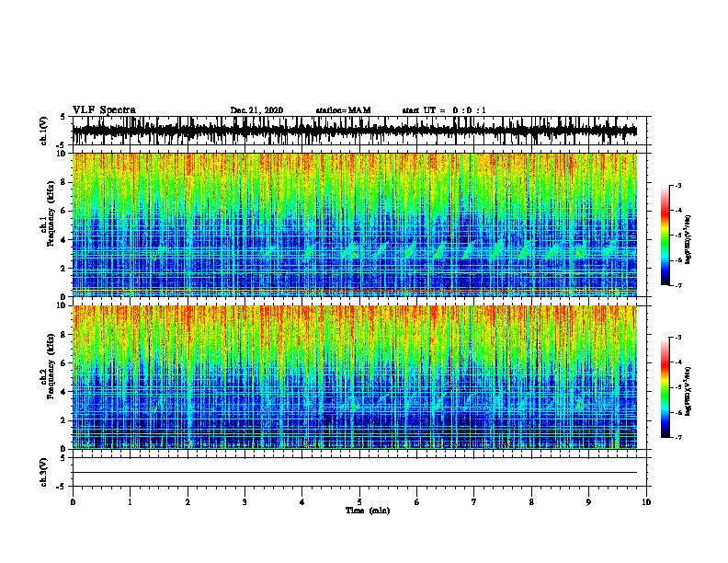Click the "VLF Spectra" title text
This screenshot has height=563, width=728.
pos(104,110)
